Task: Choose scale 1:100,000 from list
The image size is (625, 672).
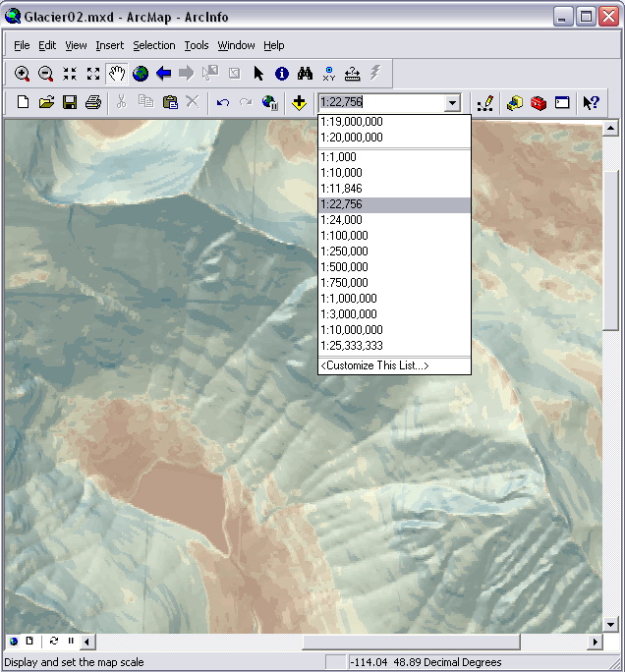Action: (x=394, y=236)
